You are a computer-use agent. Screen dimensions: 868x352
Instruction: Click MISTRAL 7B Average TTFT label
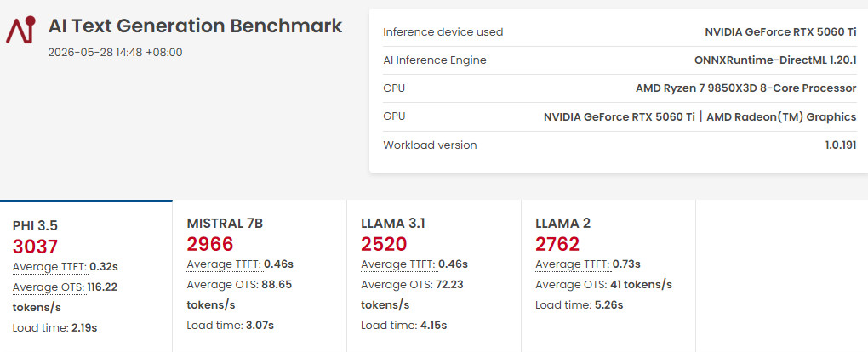pos(225,264)
